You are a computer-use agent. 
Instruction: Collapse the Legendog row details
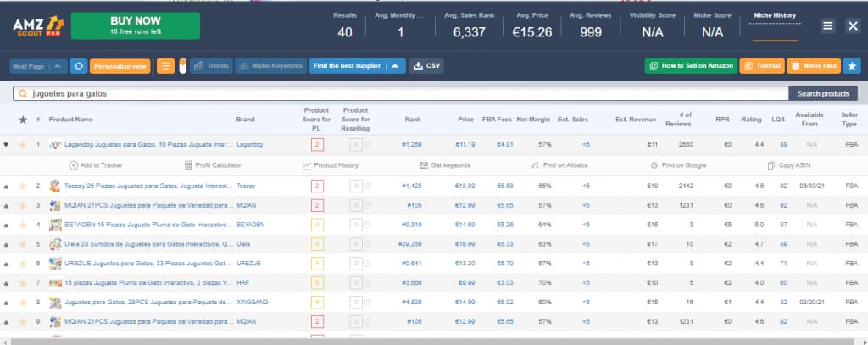6,145
